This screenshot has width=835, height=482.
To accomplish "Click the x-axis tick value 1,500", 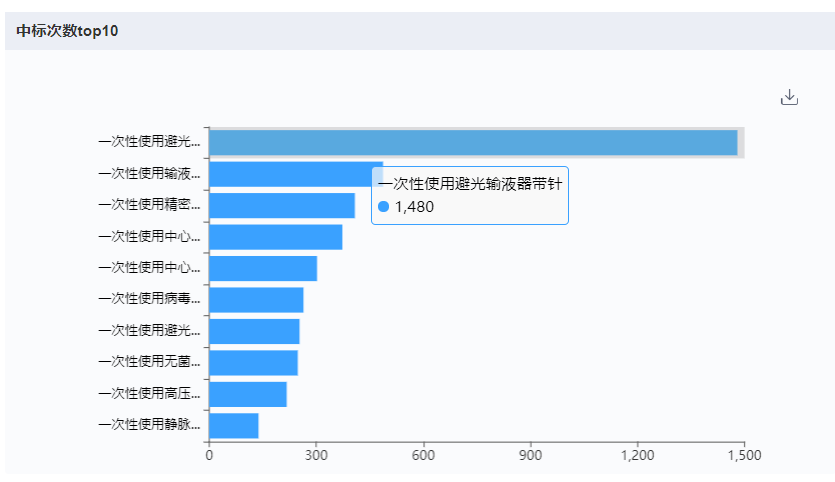I will tap(744, 455).
